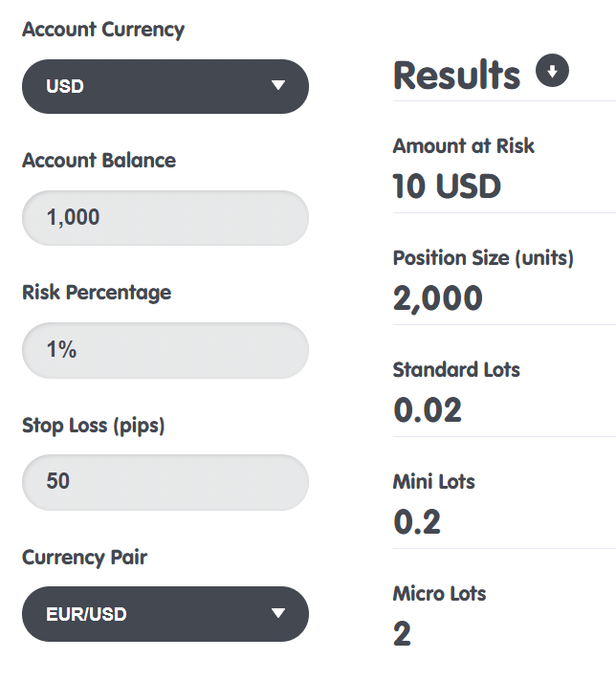Open the Account Currency USD dropdown
This screenshot has height=681, width=616.
(x=165, y=86)
